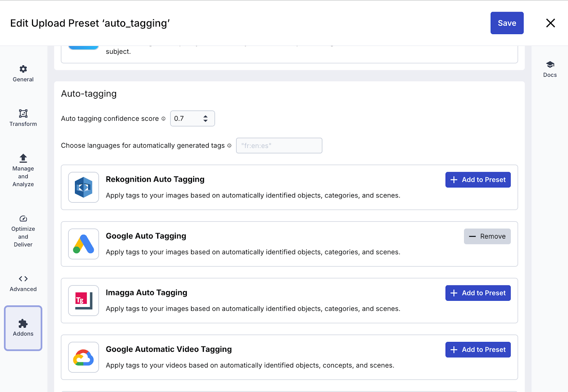Image resolution: width=568 pixels, height=392 pixels.
Task: Click the Google Auto Tagging logo
Action: pos(83,244)
